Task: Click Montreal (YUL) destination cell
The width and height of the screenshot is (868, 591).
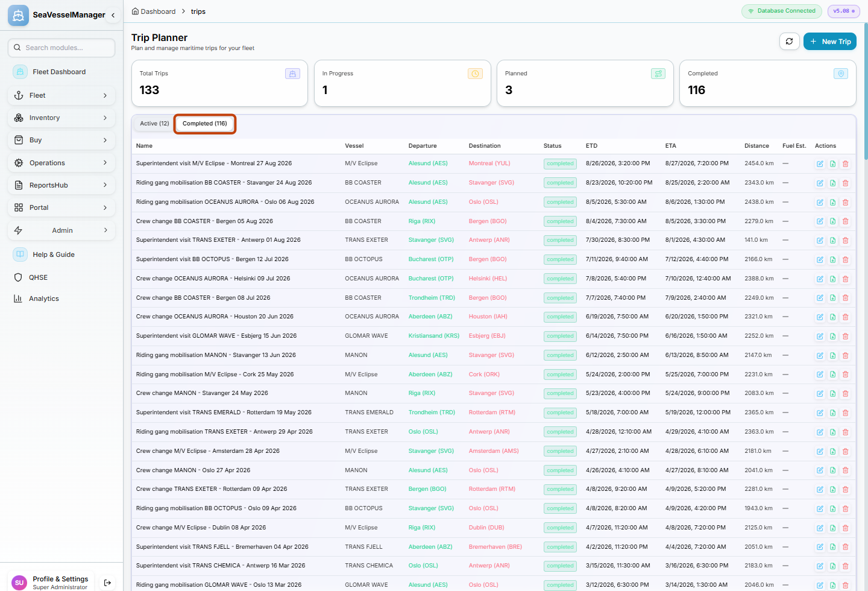Action: tap(489, 163)
